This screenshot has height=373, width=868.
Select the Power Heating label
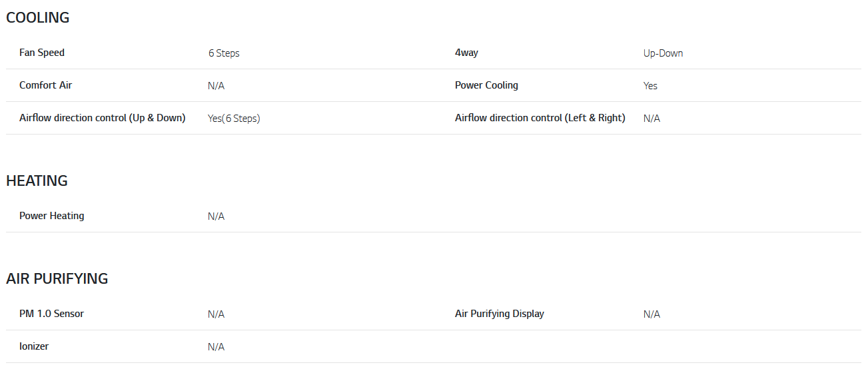tap(52, 216)
